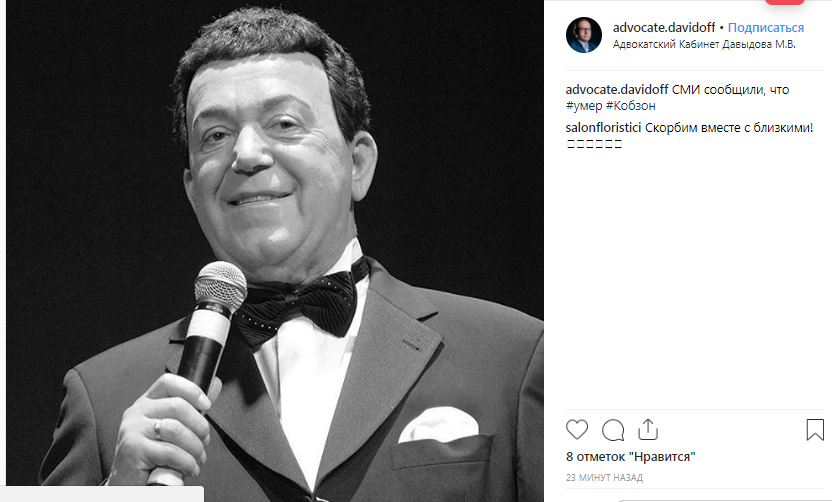832x502 pixels.
Task: Open comments using the speech bubble icon
Action: pyautogui.click(x=613, y=430)
